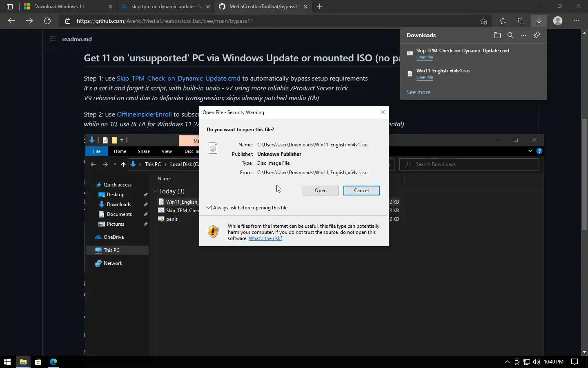Image resolution: width=588 pixels, height=368 pixels.
Task: Close the security warning dialog with X
Action: pos(383,112)
